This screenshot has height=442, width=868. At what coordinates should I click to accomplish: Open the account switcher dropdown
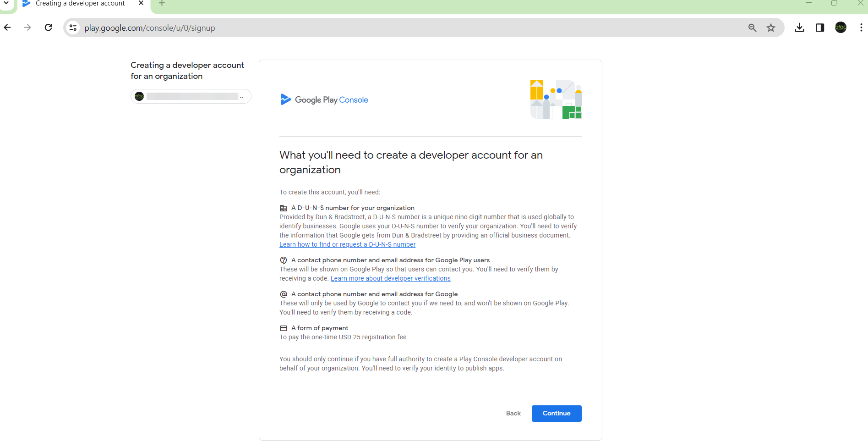coord(191,96)
